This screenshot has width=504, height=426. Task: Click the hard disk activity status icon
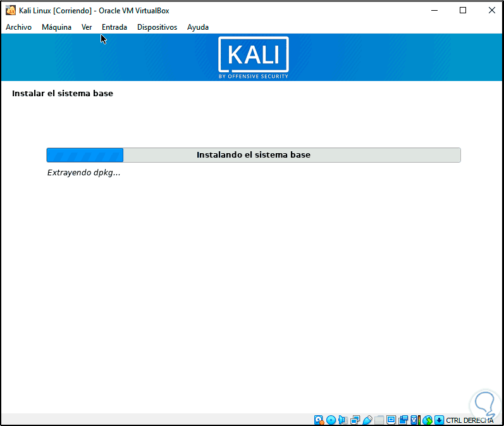click(x=319, y=420)
